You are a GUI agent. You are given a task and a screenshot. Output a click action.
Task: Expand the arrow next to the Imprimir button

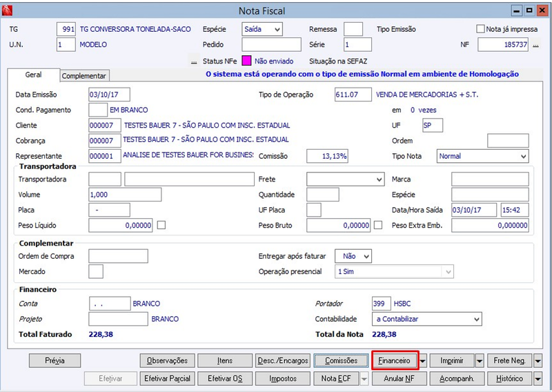coord(480,361)
